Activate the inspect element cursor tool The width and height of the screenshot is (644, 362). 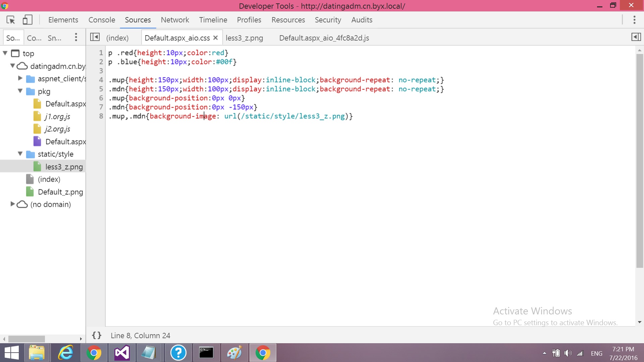[x=10, y=20]
